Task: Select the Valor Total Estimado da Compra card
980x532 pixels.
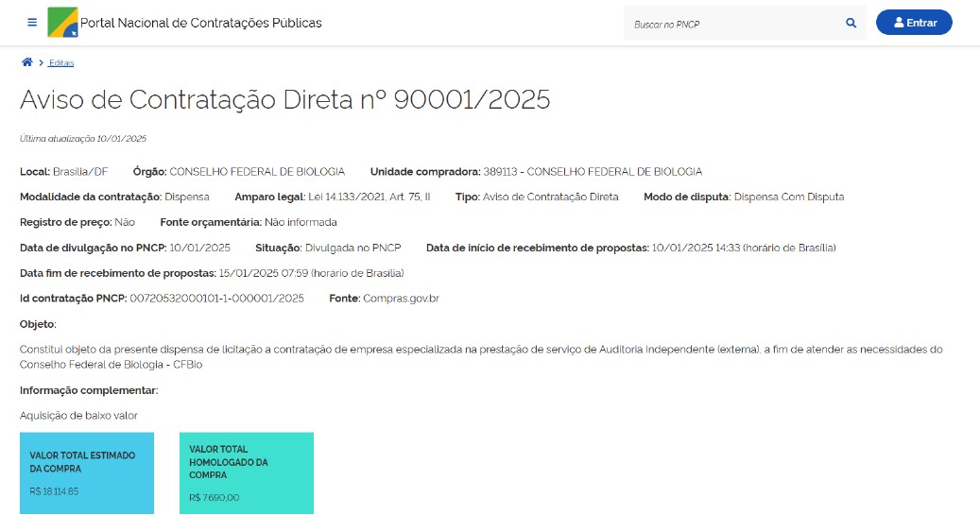Action: [x=87, y=473]
